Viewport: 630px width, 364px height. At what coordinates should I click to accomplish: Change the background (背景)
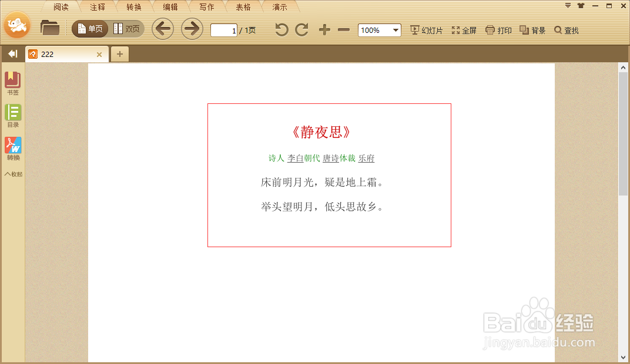(532, 30)
